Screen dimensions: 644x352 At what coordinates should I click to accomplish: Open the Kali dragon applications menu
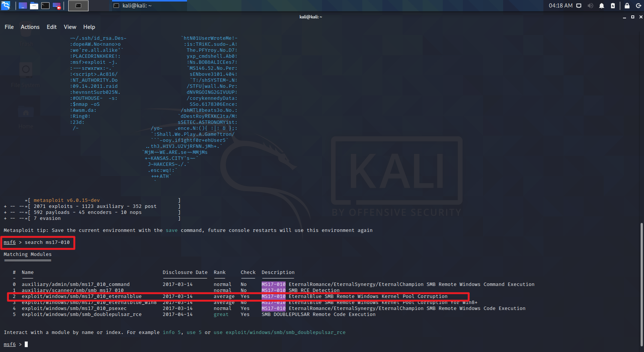[x=6, y=5]
